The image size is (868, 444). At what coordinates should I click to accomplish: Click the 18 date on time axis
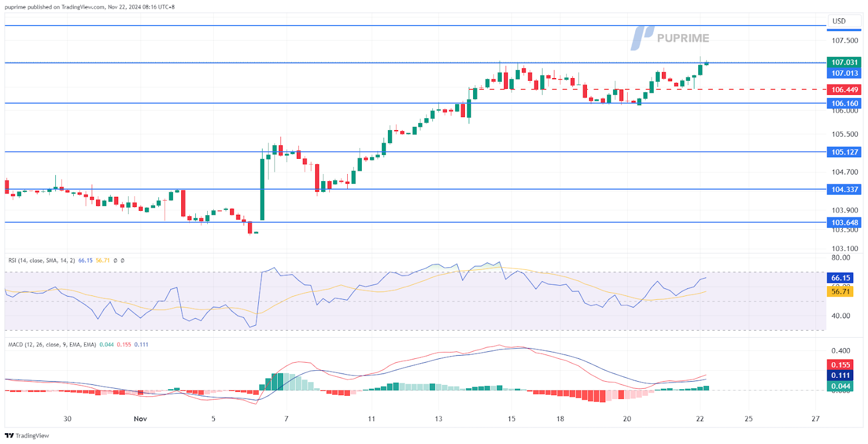(560, 419)
